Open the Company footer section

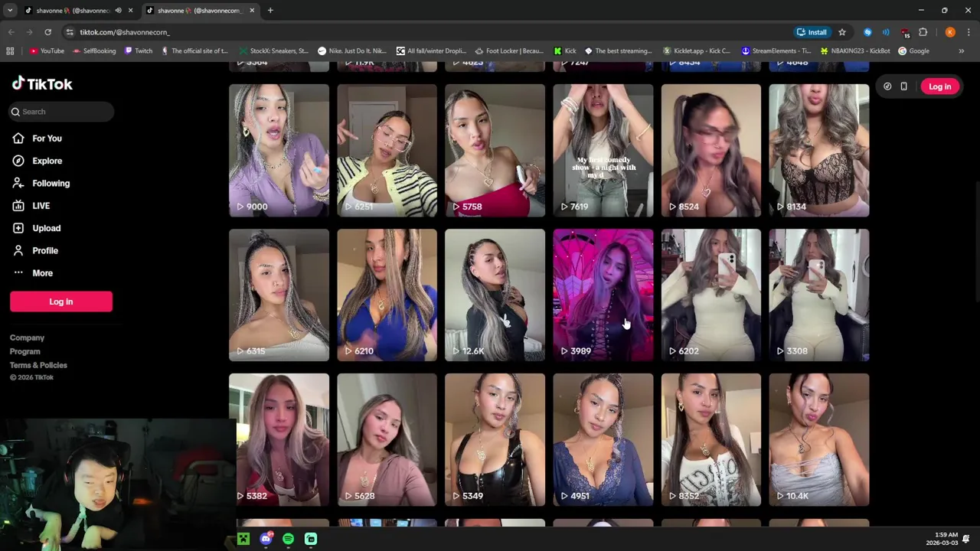[27, 337]
